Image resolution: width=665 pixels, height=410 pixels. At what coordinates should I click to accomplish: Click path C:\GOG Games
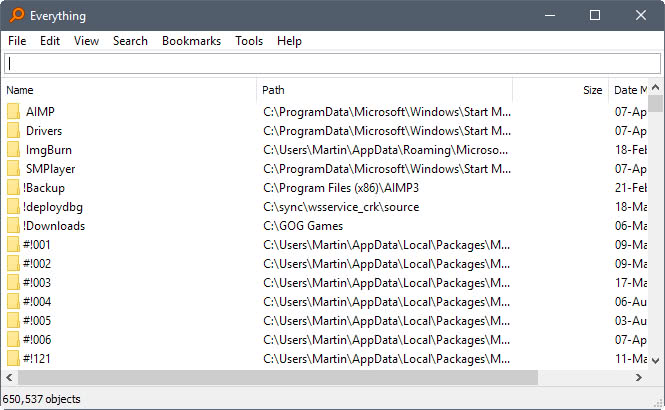coord(303,226)
